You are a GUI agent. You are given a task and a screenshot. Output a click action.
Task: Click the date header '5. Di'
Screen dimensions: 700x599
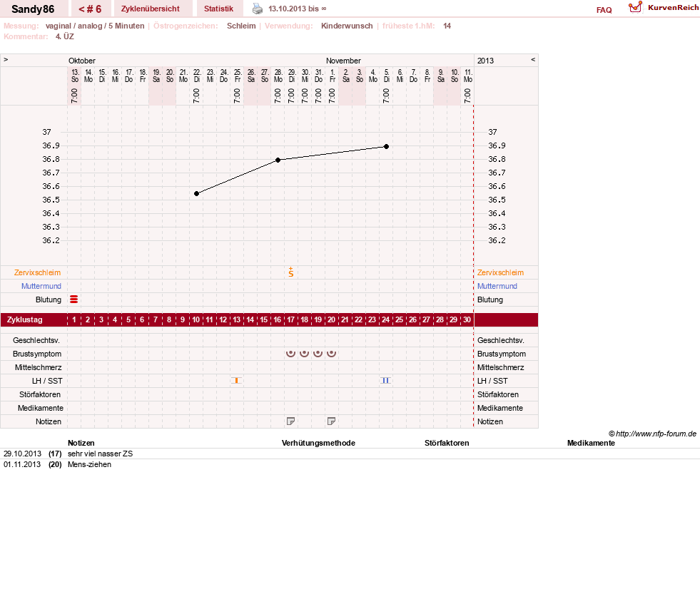point(387,76)
